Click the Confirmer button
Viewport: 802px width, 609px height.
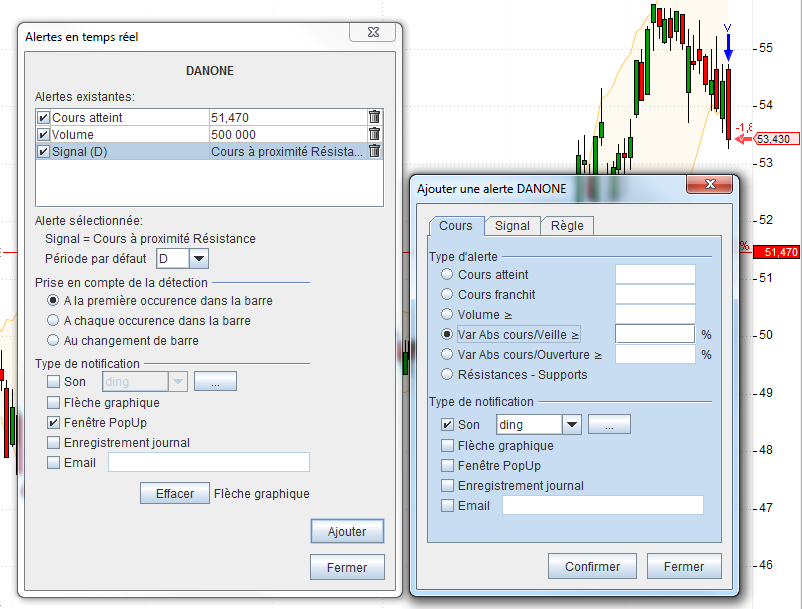592,566
